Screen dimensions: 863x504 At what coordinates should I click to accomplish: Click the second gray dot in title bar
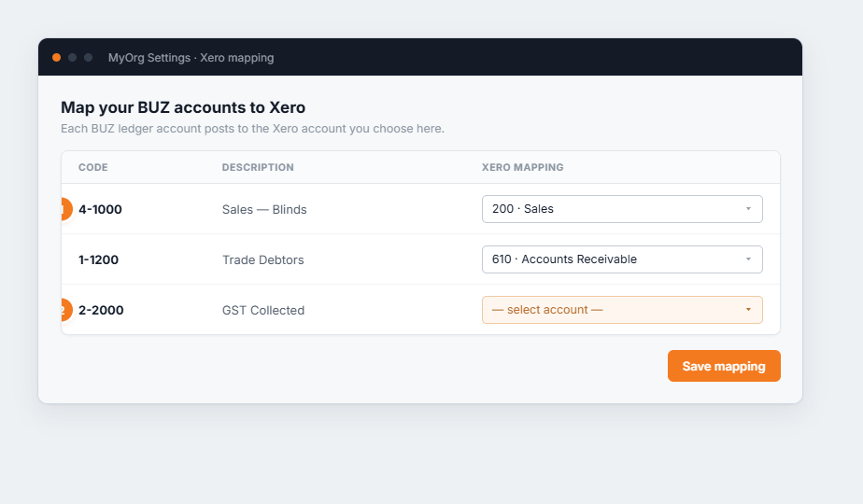click(72, 57)
